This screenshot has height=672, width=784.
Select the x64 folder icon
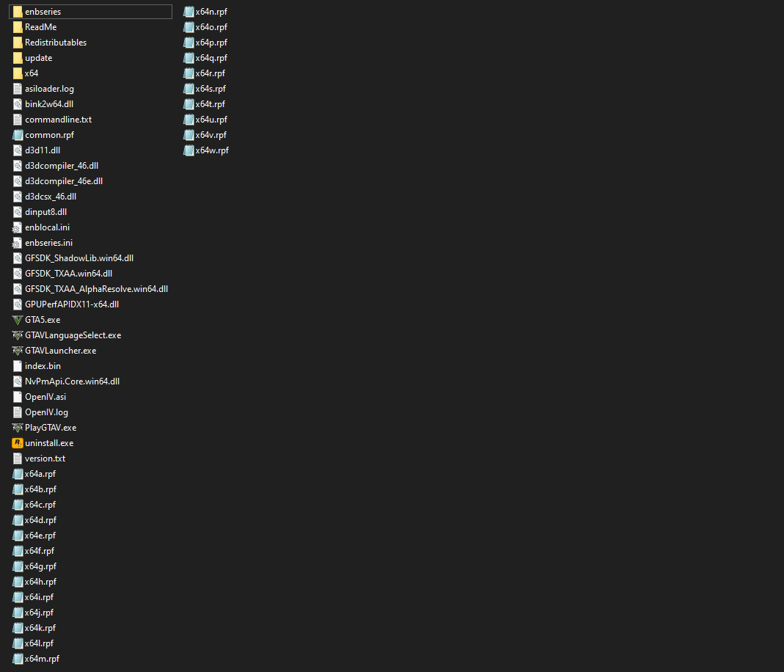pyautogui.click(x=18, y=73)
